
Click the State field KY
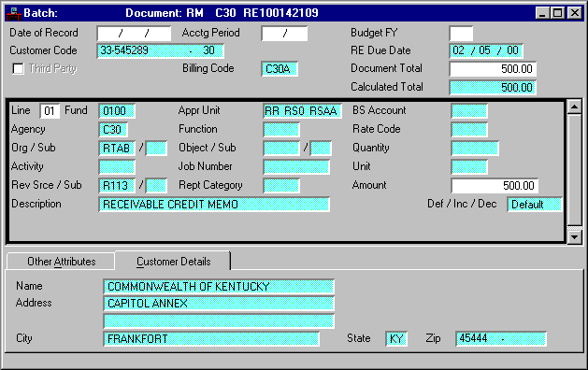click(396, 339)
